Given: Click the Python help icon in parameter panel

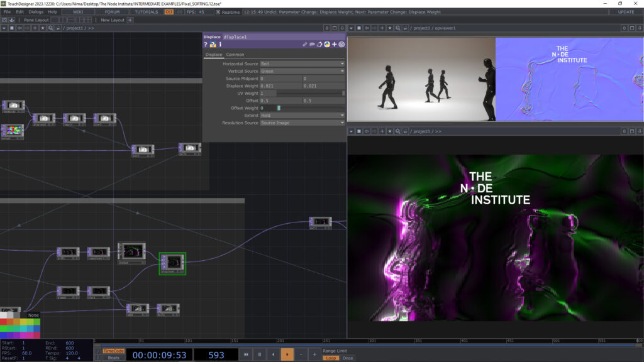Looking at the screenshot, I should click(213, 45).
